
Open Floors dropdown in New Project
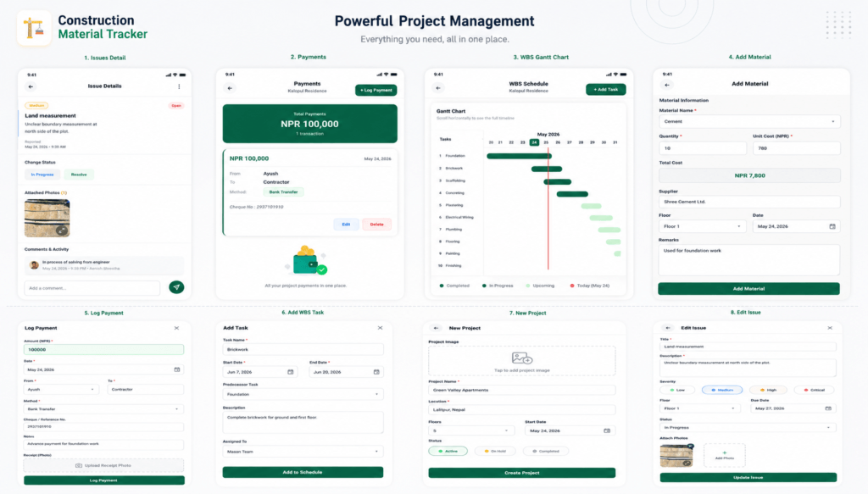pyautogui.click(x=470, y=430)
